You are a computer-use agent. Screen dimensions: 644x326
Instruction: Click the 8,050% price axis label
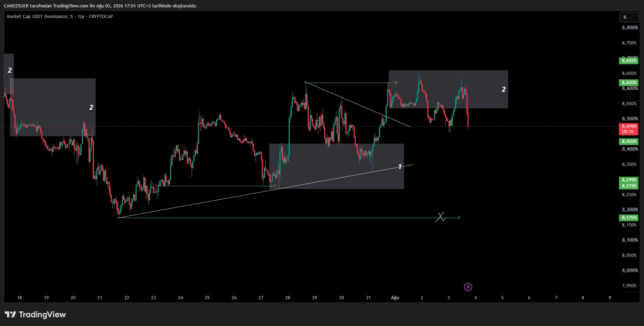(x=630, y=255)
